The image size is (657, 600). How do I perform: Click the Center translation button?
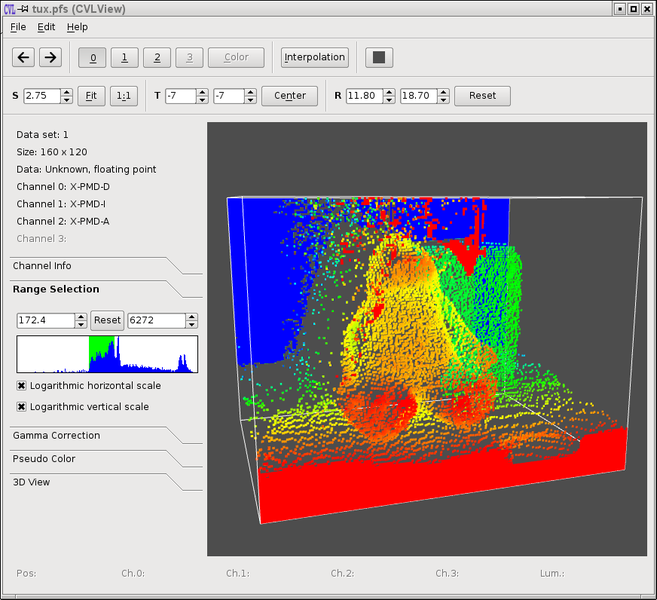point(290,96)
